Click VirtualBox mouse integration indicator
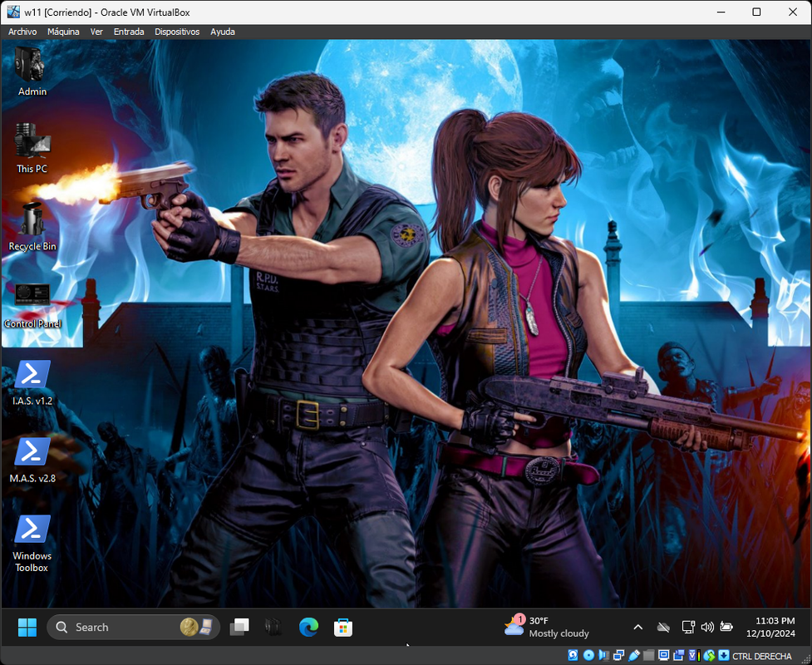The image size is (812, 665). 709,655
